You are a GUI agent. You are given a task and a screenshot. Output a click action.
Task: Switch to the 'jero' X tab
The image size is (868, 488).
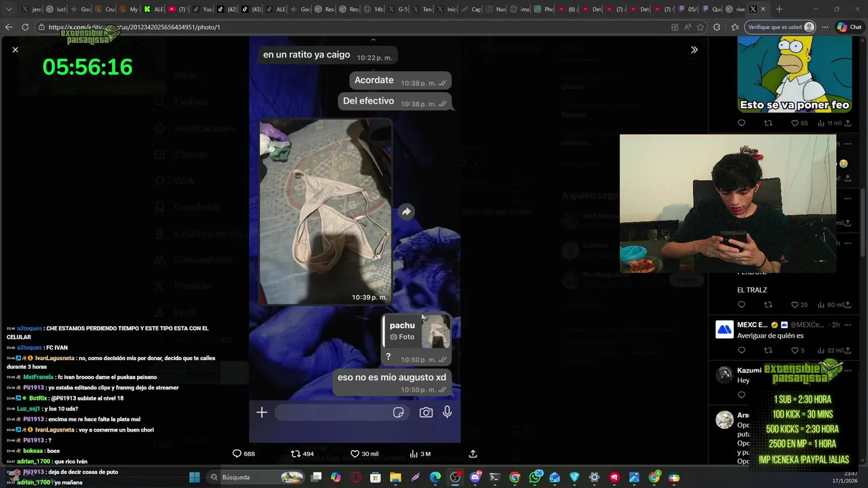(x=31, y=9)
